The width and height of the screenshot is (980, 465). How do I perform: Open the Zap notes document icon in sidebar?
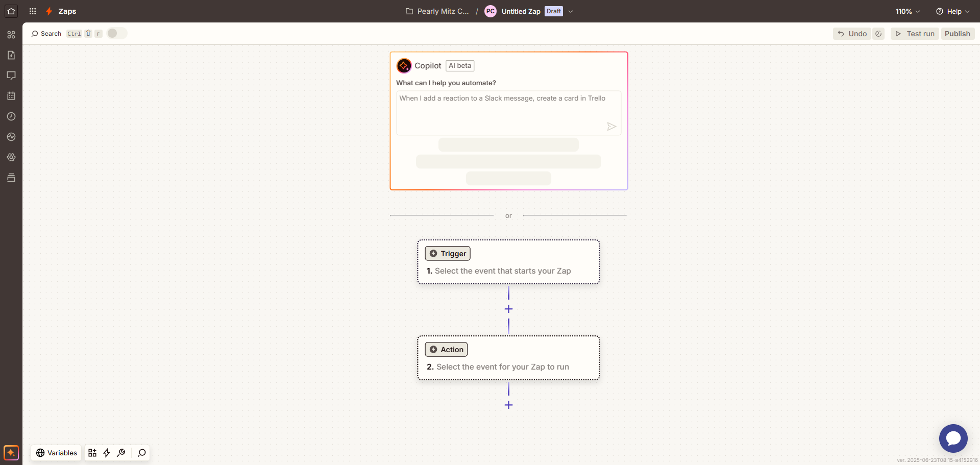coord(11,55)
